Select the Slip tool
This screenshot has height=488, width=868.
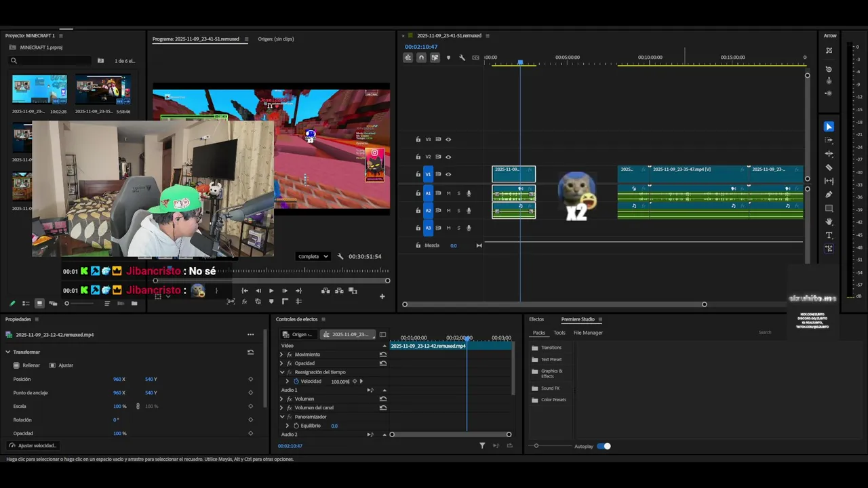(829, 181)
